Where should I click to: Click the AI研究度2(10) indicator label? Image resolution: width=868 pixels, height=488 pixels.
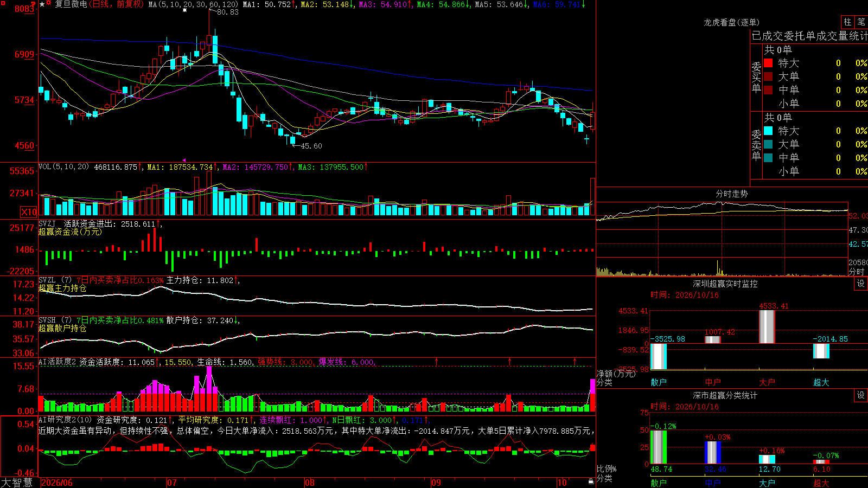66,420
